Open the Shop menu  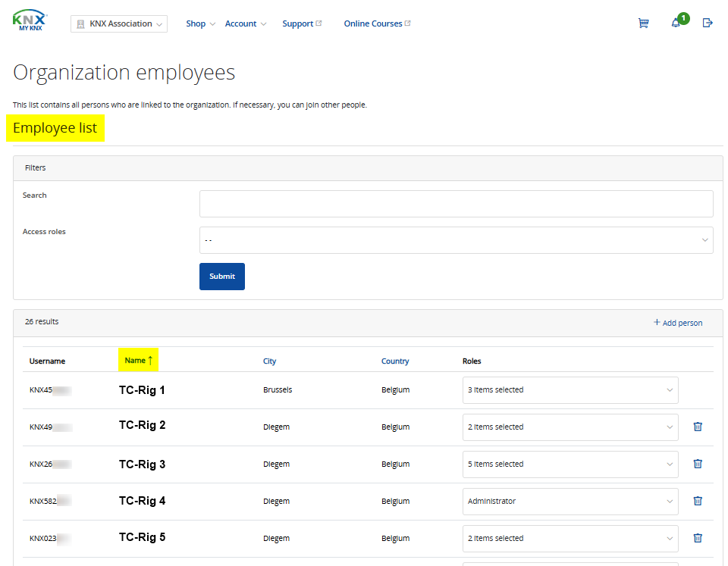pos(200,23)
